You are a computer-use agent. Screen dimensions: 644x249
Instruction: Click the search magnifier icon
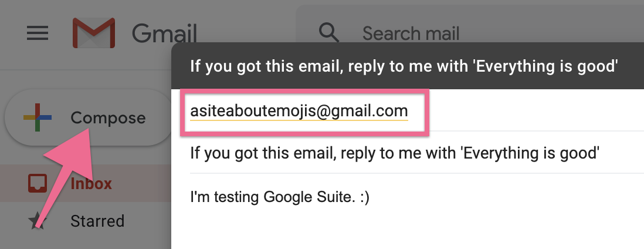328,32
